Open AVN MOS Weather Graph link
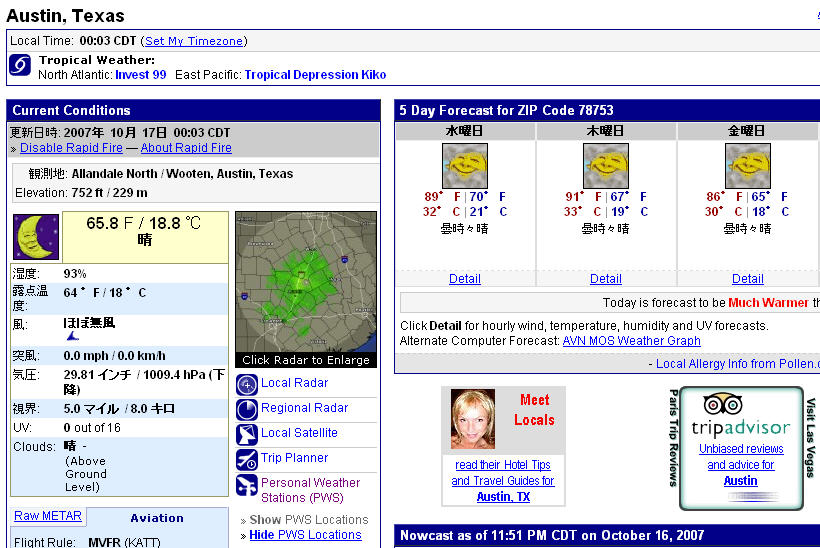820x548 pixels. [631, 341]
